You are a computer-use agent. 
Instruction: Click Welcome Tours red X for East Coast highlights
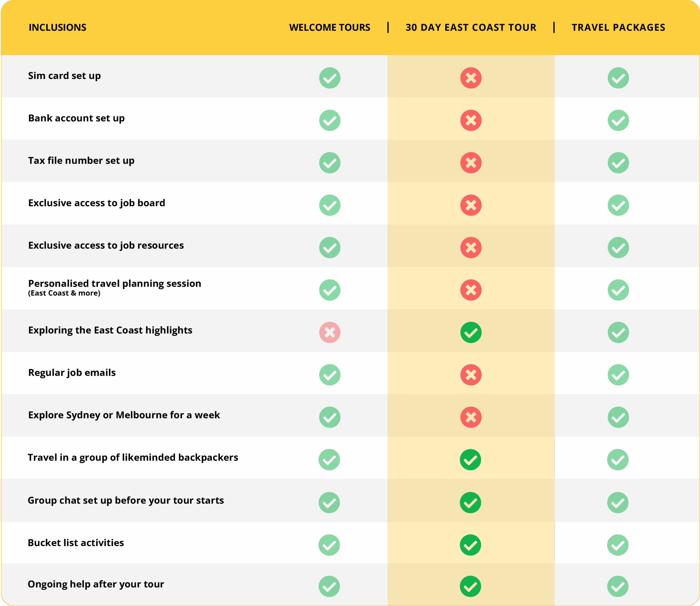point(329,332)
